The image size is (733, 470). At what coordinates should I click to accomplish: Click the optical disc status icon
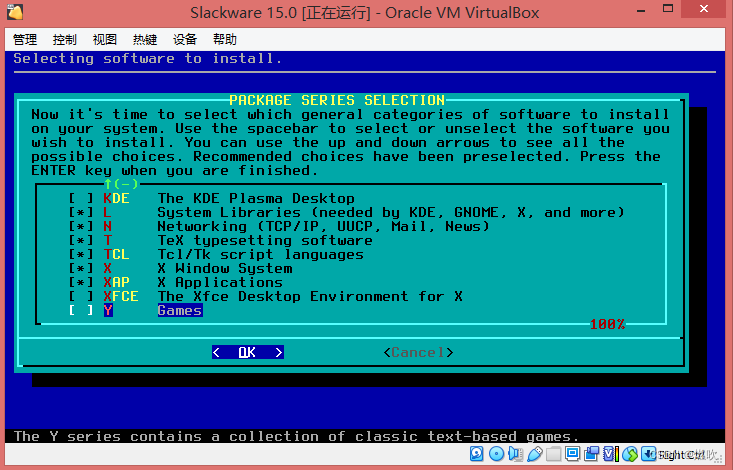coord(496,454)
